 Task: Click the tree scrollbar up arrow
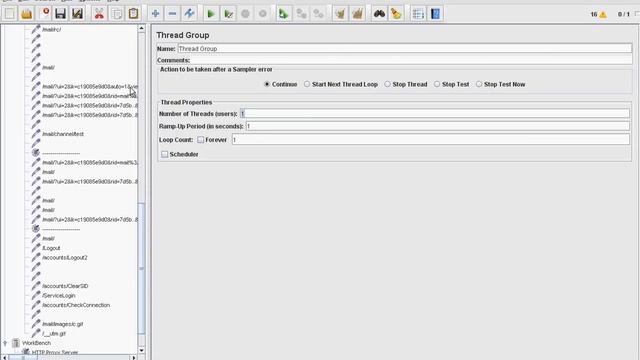[142, 28]
